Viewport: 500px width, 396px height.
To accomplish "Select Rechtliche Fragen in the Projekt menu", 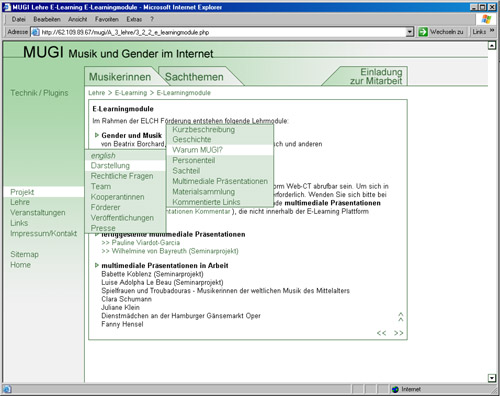I will pyautogui.click(x=122, y=176).
